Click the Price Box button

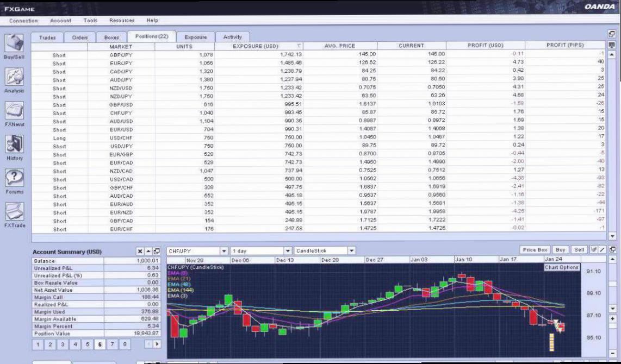click(535, 250)
